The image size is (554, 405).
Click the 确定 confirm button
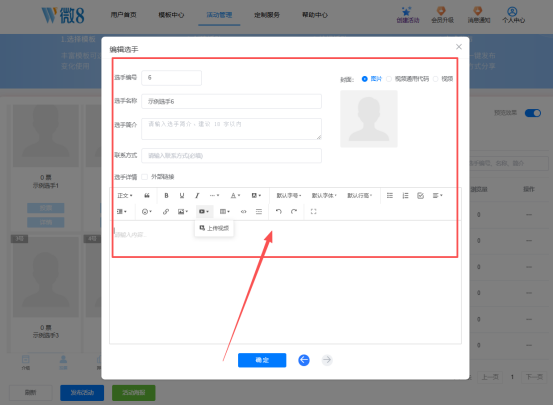pos(262,360)
